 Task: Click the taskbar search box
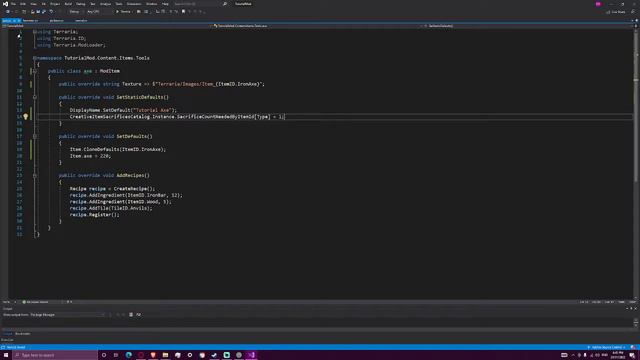pos(55,355)
